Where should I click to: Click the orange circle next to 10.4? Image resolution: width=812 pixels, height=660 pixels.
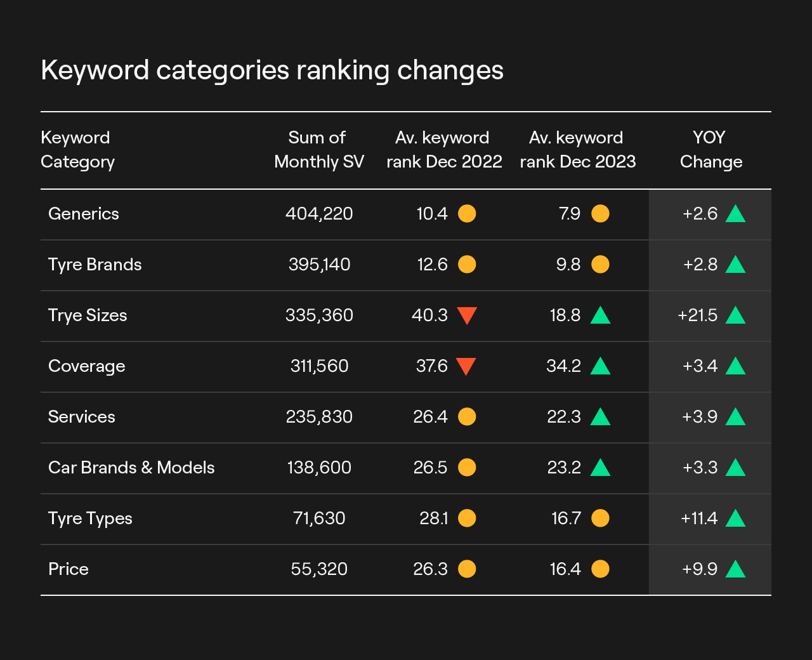point(467,214)
